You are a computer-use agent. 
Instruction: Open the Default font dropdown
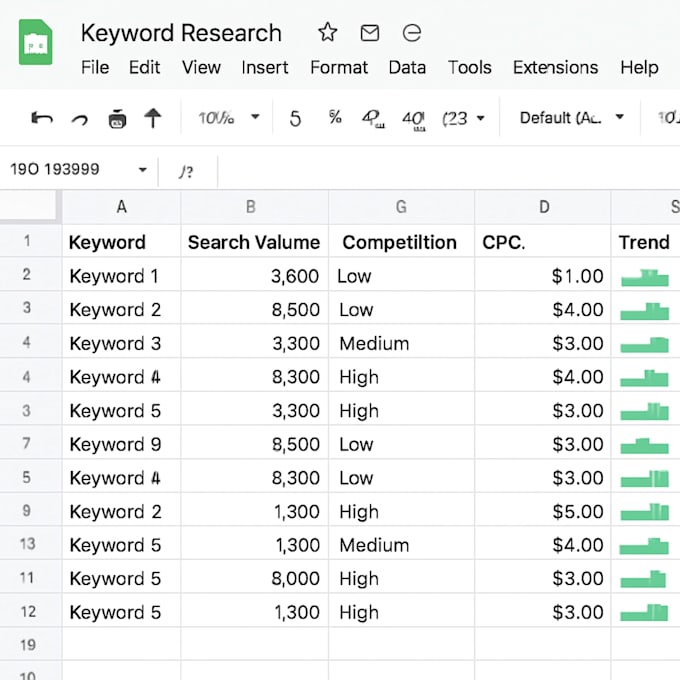pyautogui.click(x=572, y=118)
